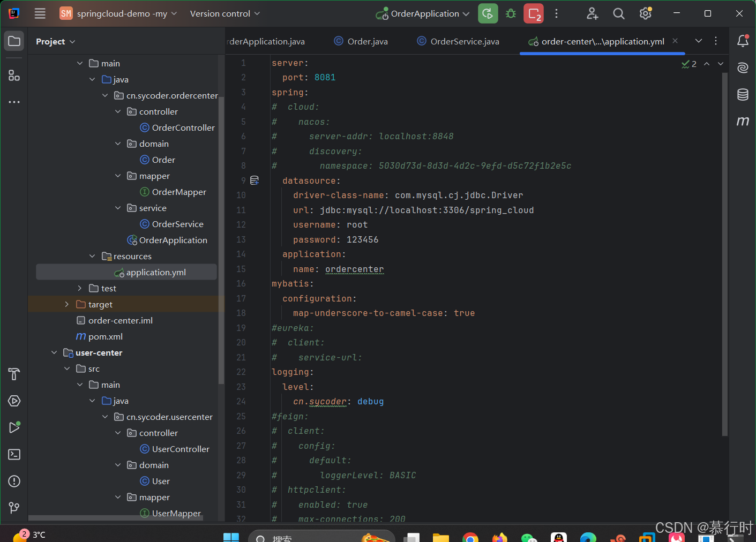Open the Maven tool window

pos(742,121)
